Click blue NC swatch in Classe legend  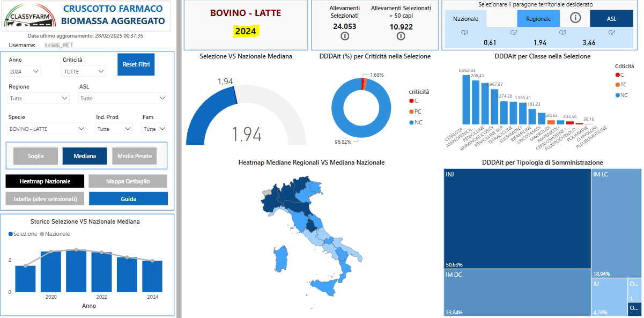618,95
